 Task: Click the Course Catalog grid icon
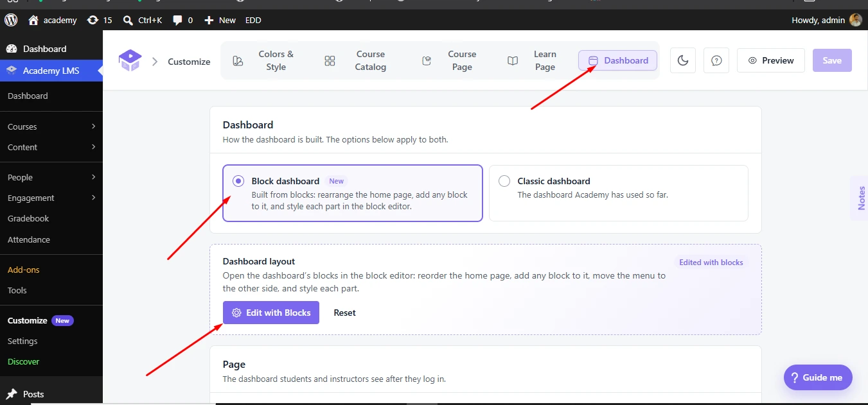pyautogui.click(x=330, y=61)
